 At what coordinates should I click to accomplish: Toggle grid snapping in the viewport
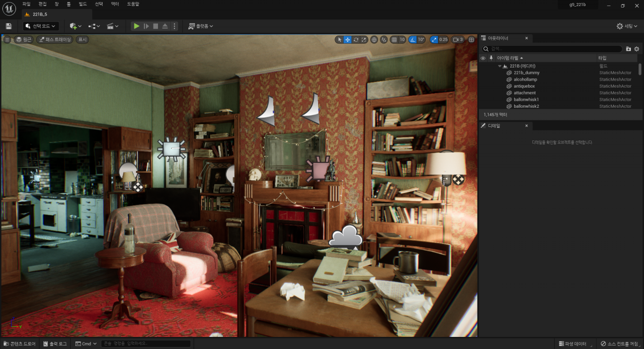point(394,40)
